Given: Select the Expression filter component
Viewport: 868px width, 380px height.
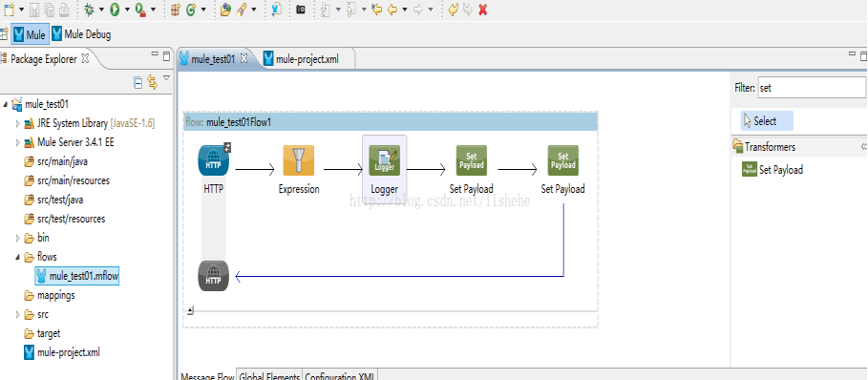Looking at the screenshot, I should click(x=299, y=160).
